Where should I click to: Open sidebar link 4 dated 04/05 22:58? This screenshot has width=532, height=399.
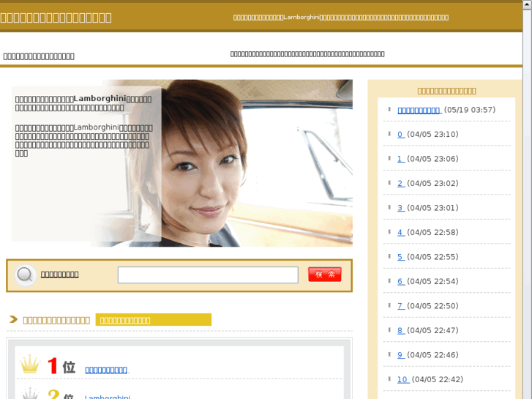[401, 232]
